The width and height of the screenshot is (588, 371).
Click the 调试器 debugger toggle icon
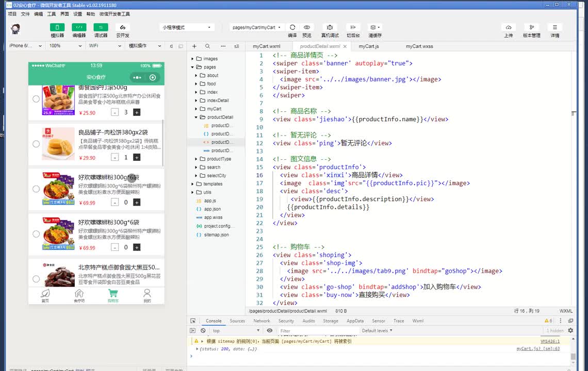coord(101,27)
